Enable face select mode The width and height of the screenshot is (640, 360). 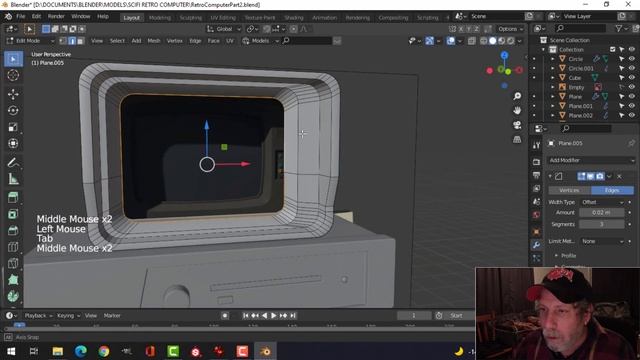(x=80, y=41)
